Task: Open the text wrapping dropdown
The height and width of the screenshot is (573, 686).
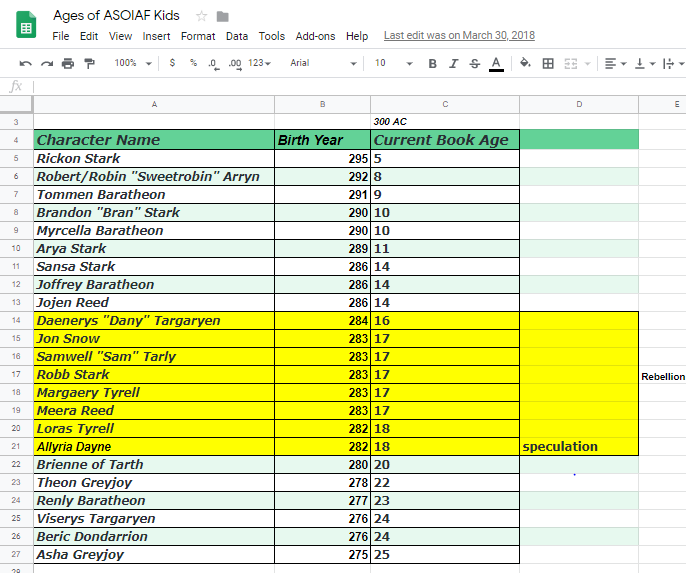Action: [x=673, y=64]
